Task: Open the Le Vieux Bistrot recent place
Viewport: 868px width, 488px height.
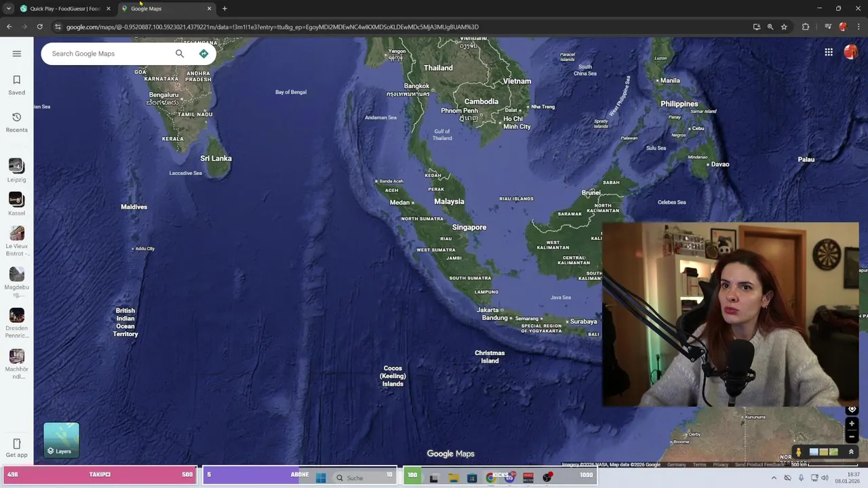Action: tap(17, 241)
